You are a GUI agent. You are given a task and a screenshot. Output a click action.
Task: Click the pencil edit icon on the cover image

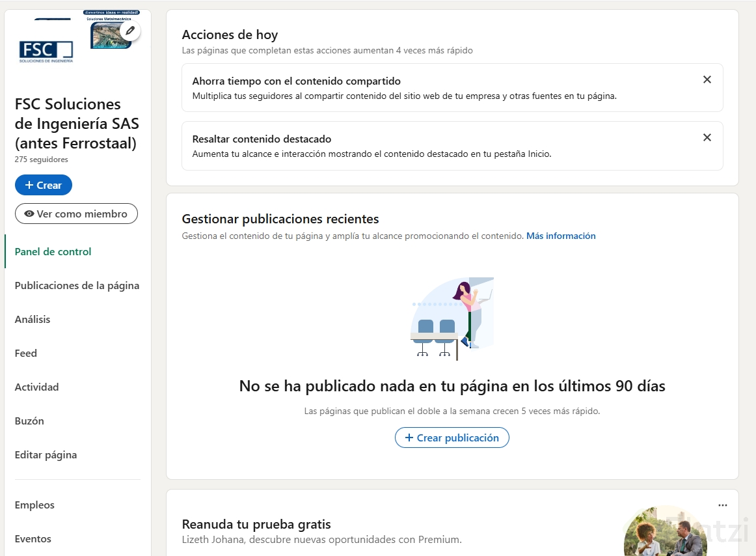(x=129, y=31)
